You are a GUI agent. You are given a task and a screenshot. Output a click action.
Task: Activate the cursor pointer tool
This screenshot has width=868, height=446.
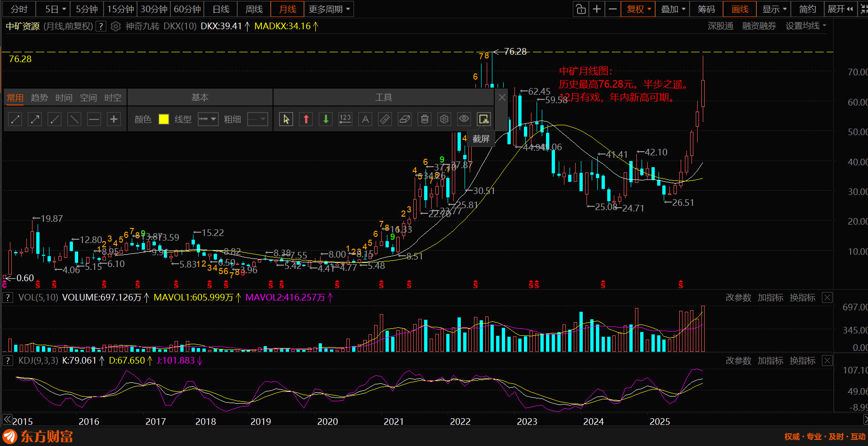(x=286, y=119)
